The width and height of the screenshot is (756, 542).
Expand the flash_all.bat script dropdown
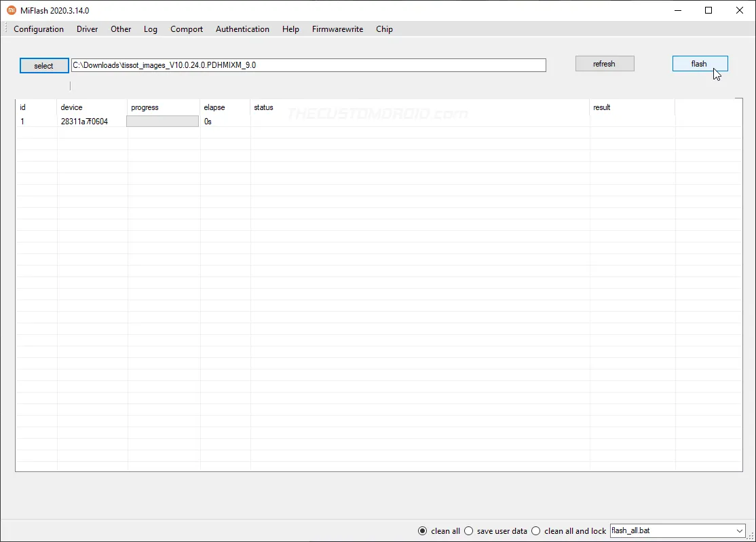[739, 530]
